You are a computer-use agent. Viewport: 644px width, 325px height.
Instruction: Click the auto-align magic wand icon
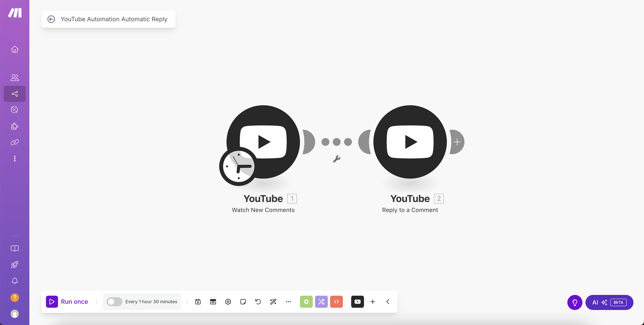[x=273, y=302]
